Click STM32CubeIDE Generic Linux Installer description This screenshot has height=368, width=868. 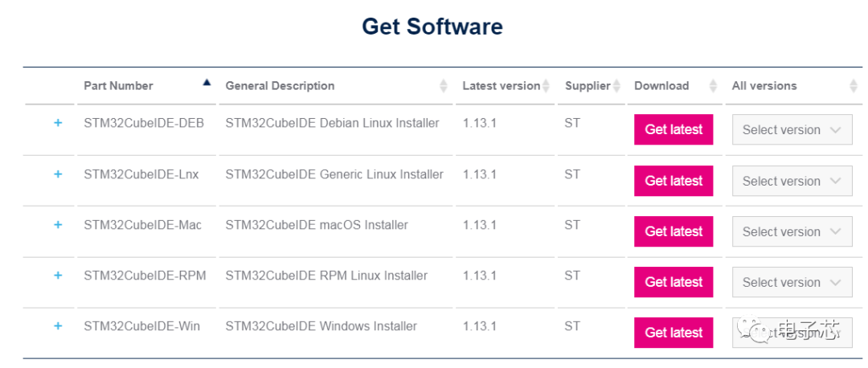334,174
